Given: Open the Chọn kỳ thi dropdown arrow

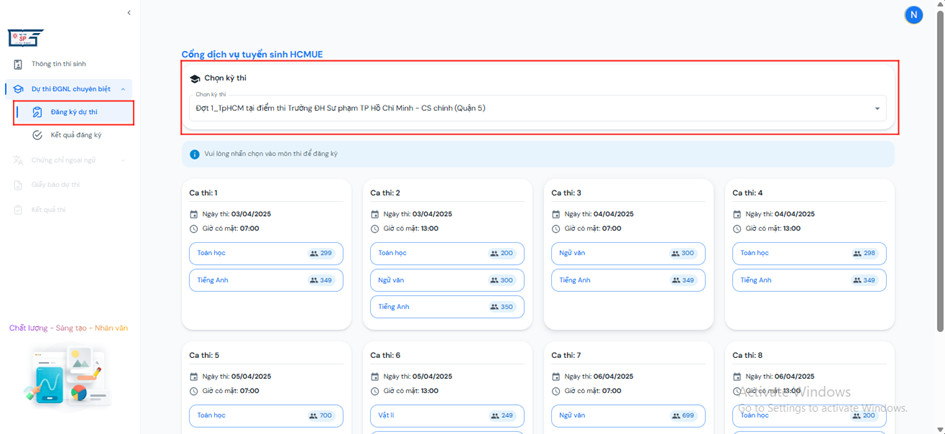Looking at the screenshot, I should pyautogui.click(x=877, y=108).
